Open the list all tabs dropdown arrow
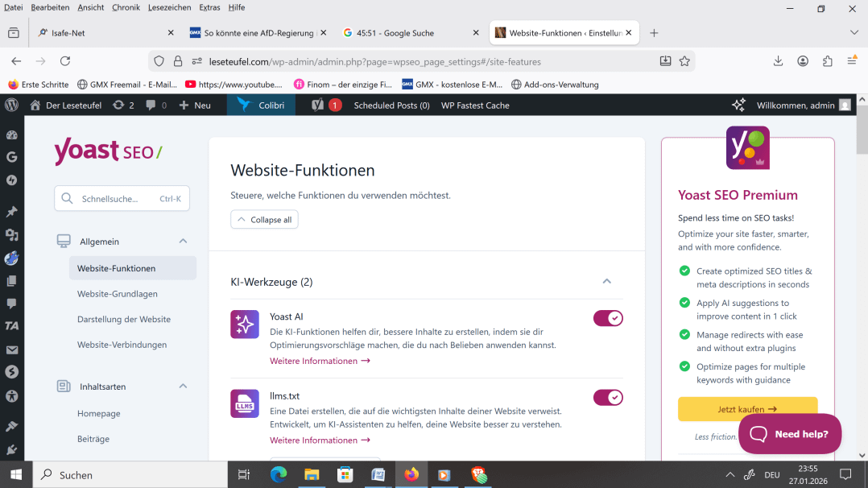The height and width of the screenshot is (488, 868). pyautogui.click(x=854, y=33)
